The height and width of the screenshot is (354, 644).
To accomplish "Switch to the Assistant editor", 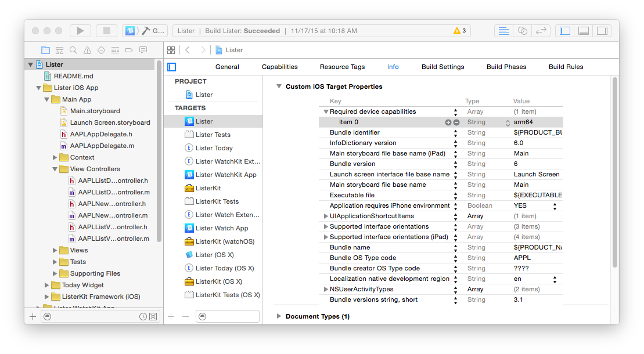I will coord(522,31).
